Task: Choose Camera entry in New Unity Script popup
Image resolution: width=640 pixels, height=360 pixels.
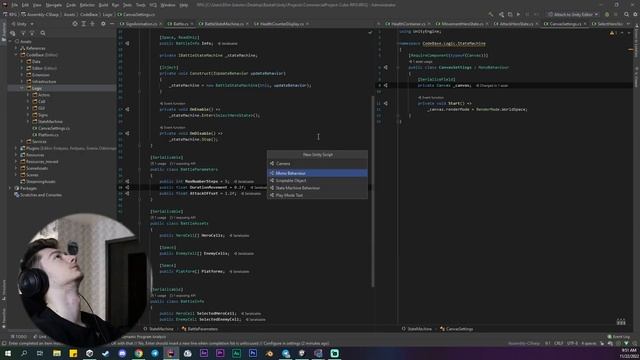Action: [317, 164]
